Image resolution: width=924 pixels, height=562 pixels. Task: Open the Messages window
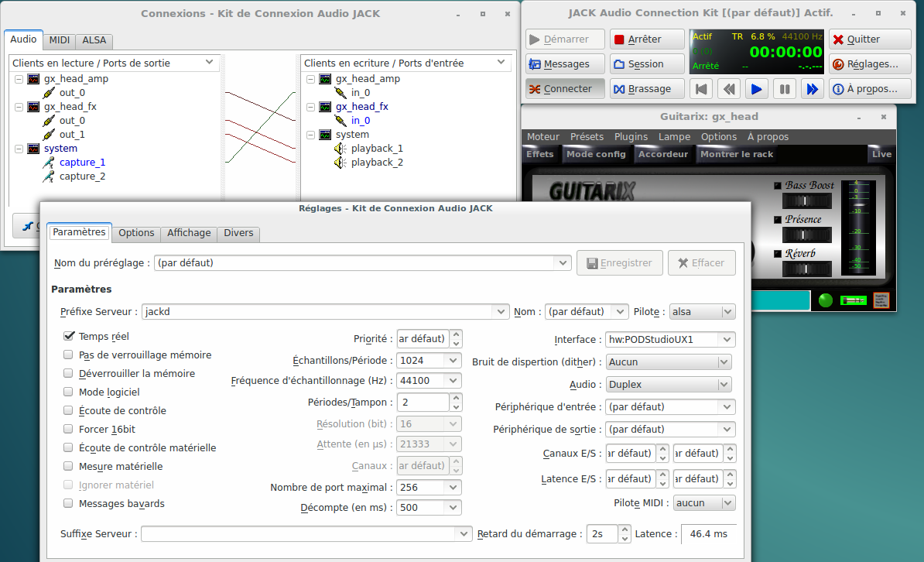coord(564,64)
